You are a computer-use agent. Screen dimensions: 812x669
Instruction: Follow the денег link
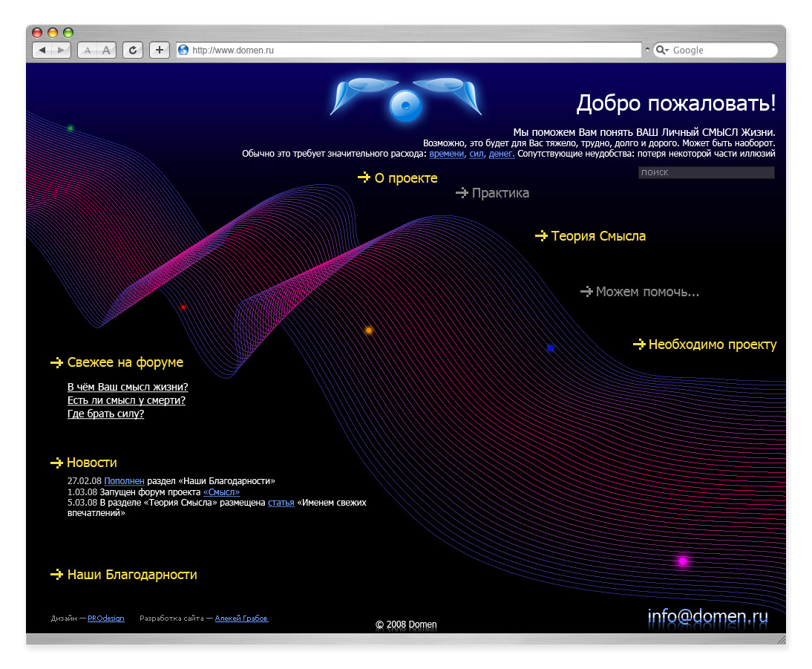pyautogui.click(x=502, y=154)
